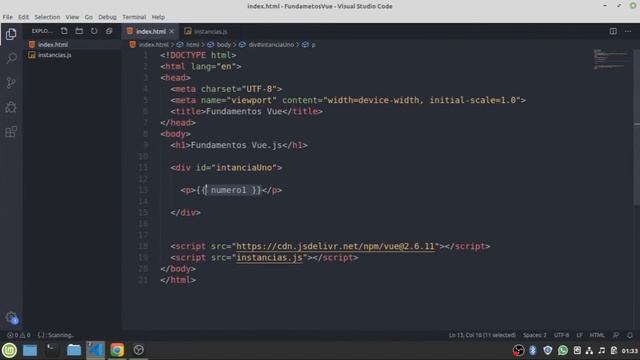
Task: Open the Selection menu
Action: tap(47, 17)
